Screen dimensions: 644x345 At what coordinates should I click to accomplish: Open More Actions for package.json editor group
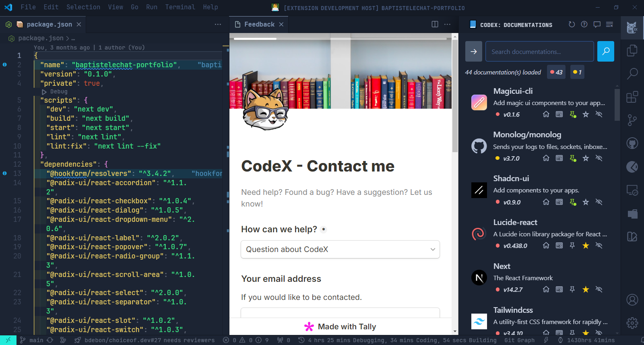[218, 25]
